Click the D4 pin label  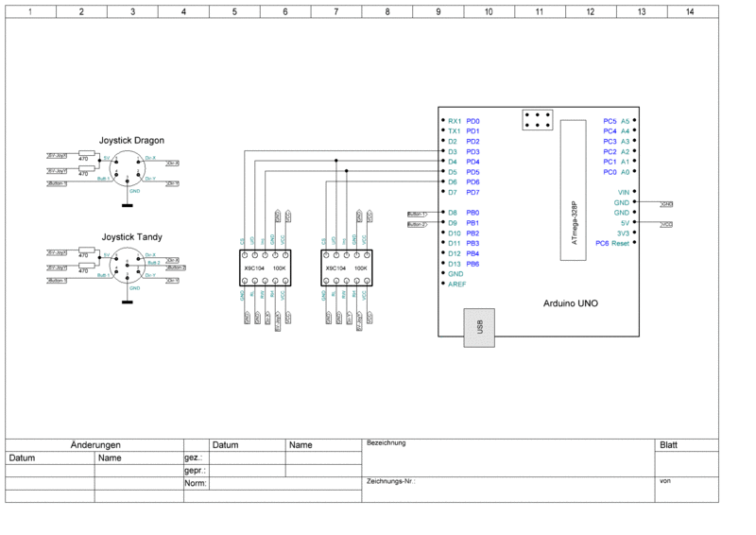[x=453, y=162]
